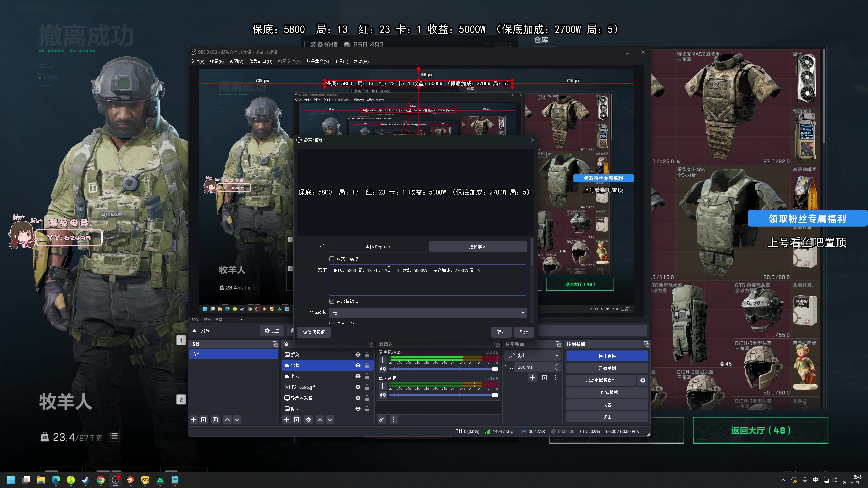Move source up arrow in sources panel
Image resolution: width=868 pixels, height=488 pixels.
click(x=320, y=420)
